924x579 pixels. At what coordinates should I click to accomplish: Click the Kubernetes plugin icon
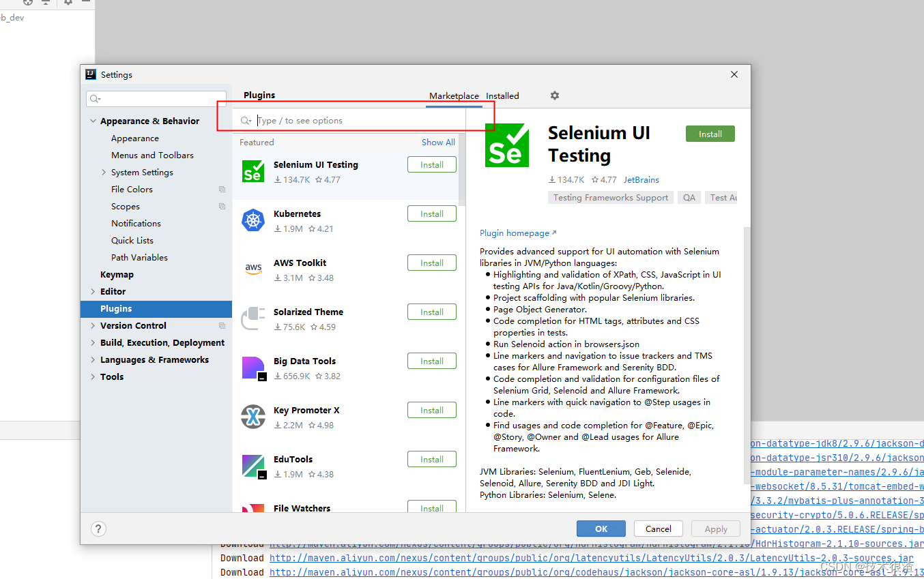253,221
